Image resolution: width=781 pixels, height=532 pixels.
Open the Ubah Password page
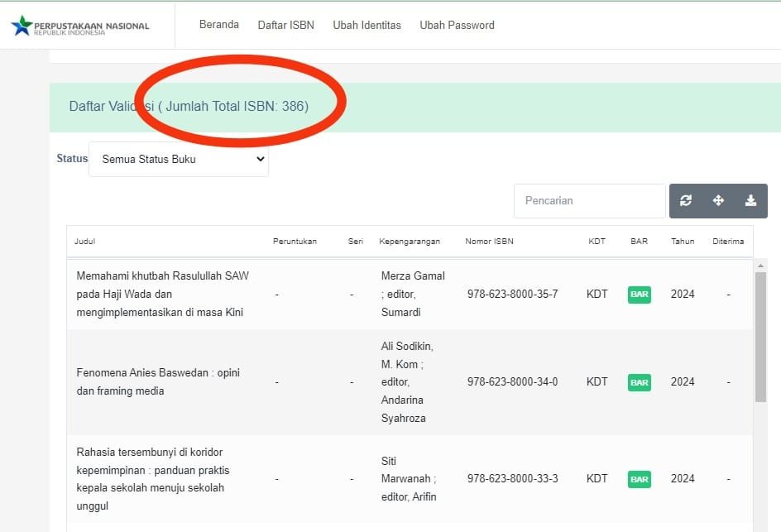tap(457, 25)
